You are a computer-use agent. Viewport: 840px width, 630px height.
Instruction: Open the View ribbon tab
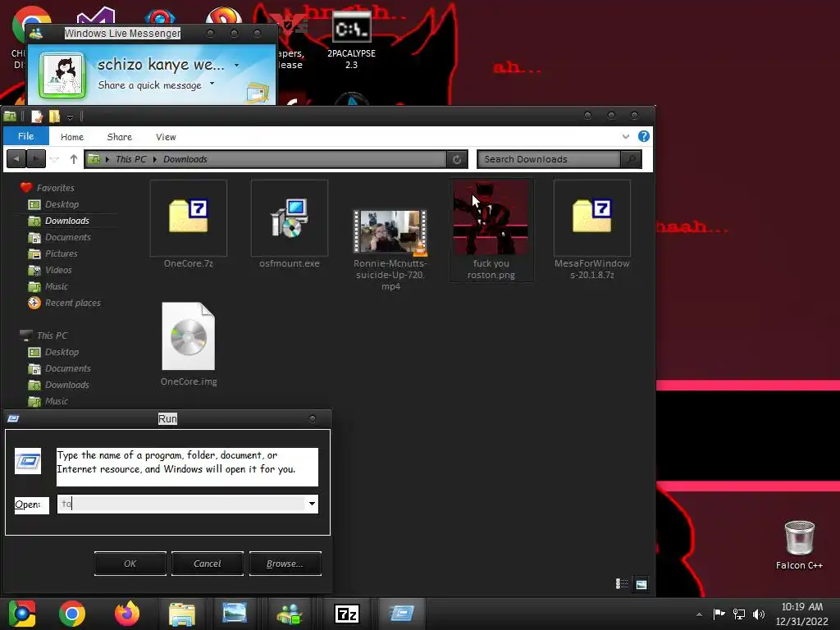[x=166, y=137]
